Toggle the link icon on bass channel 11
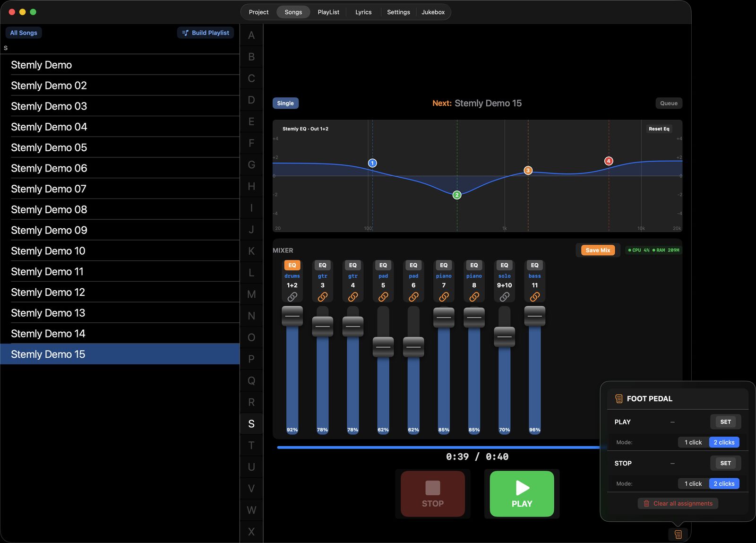 coord(535,297)
